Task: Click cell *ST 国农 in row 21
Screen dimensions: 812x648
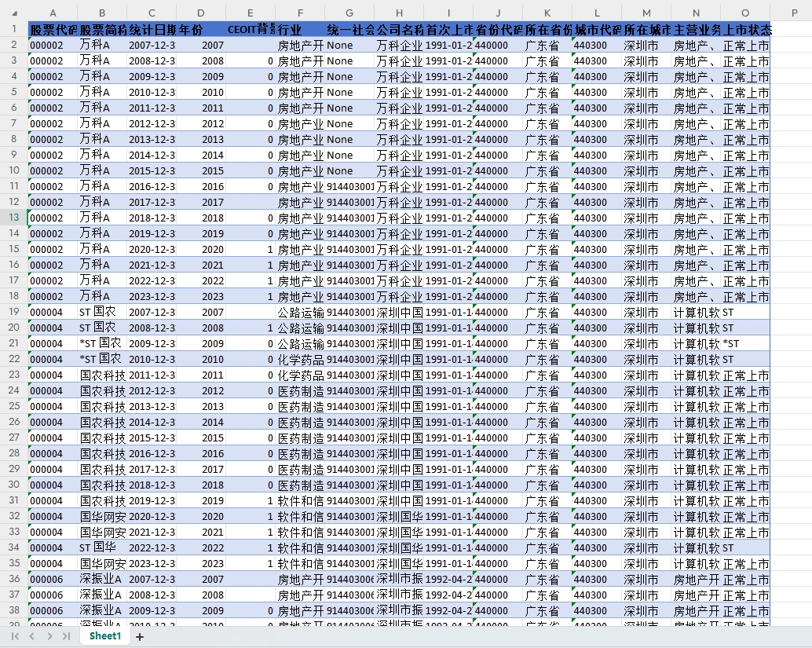Action: [102, 343]
